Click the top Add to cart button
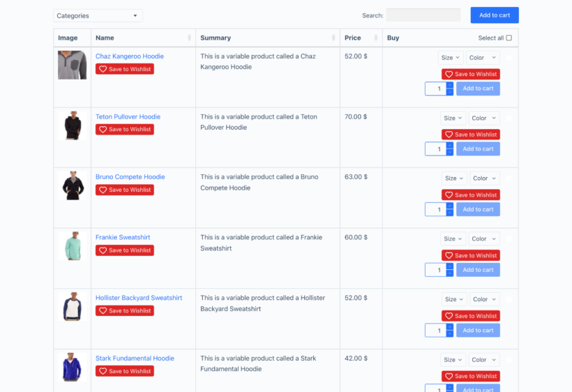Screen dimensions: 572x392 pos(495,15)
